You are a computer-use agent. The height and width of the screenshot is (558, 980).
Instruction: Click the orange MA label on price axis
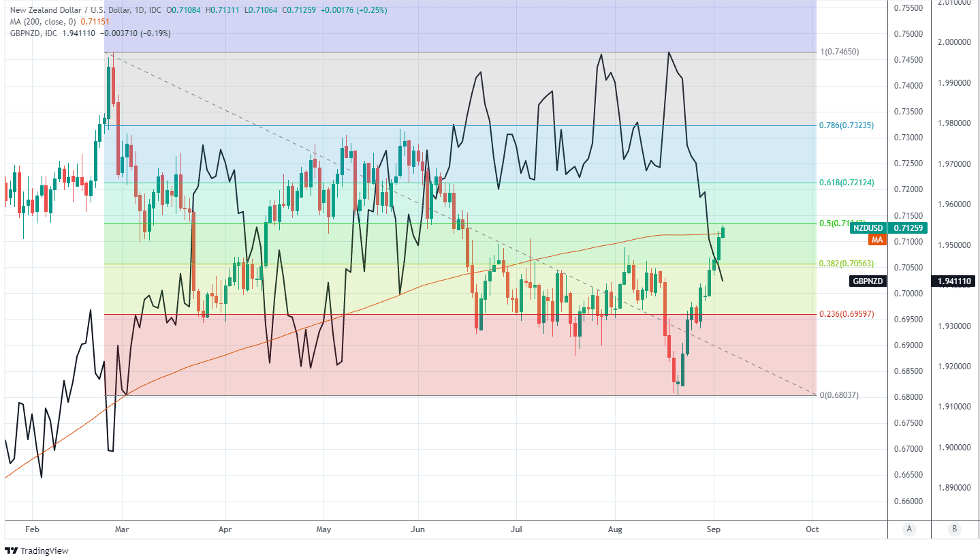coord(876,241)
